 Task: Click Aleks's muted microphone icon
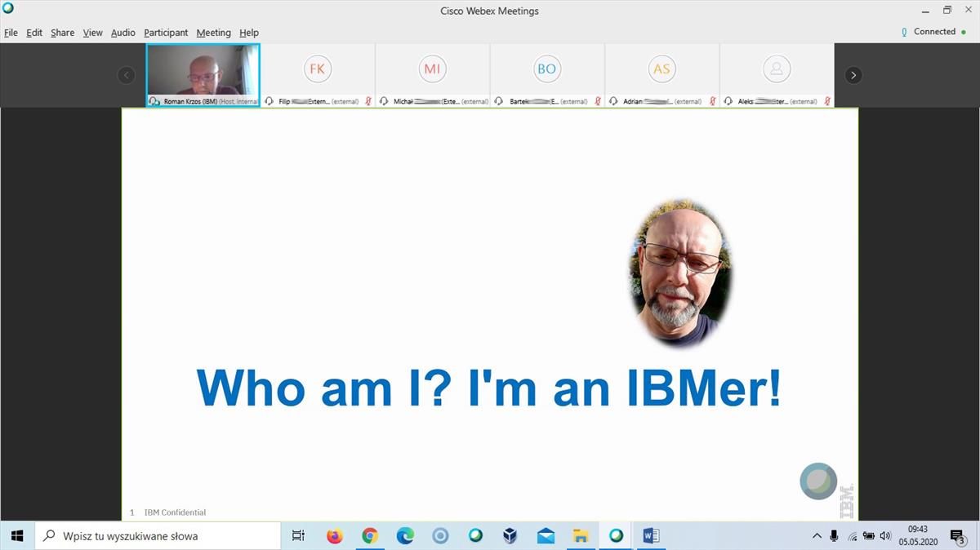[827, 101]
